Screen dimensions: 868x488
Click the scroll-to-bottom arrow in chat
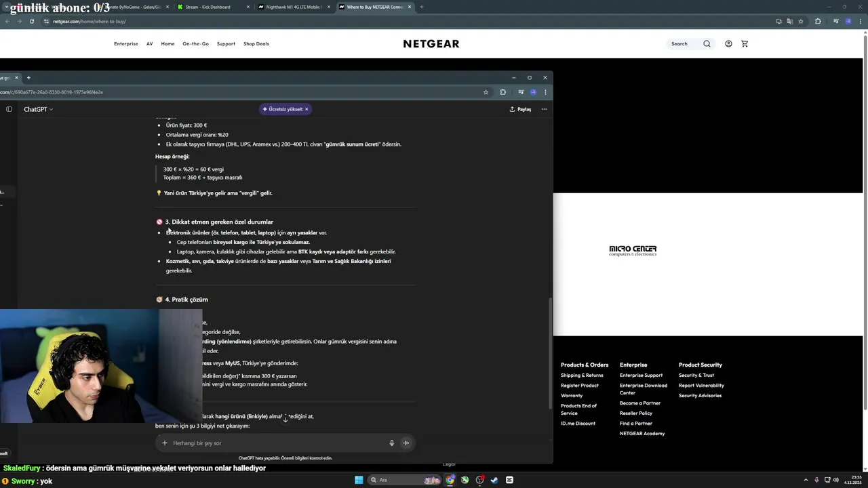285,420
